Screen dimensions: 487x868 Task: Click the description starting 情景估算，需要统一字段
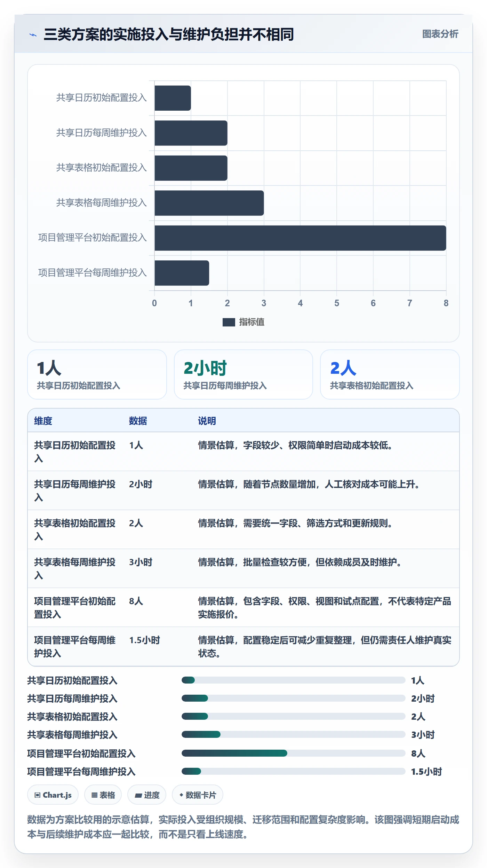295,523
